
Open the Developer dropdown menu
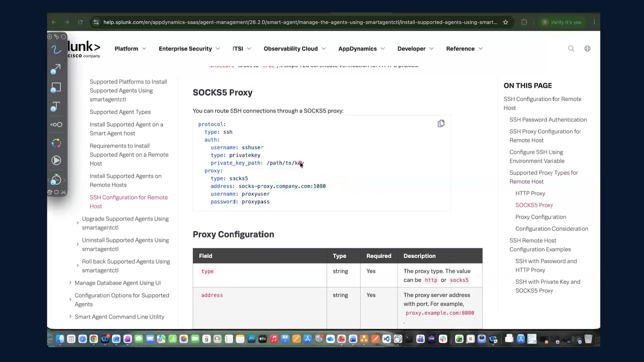(x=415, y=49)
